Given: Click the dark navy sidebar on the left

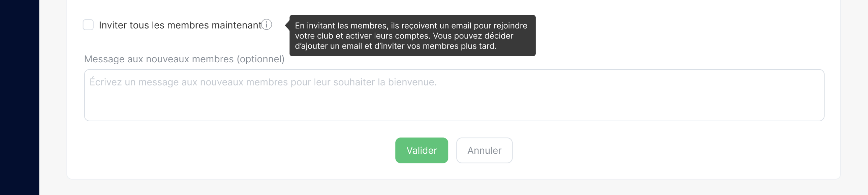Looking at the screenshot, I should pyautogui.click(x=18, y=98).
